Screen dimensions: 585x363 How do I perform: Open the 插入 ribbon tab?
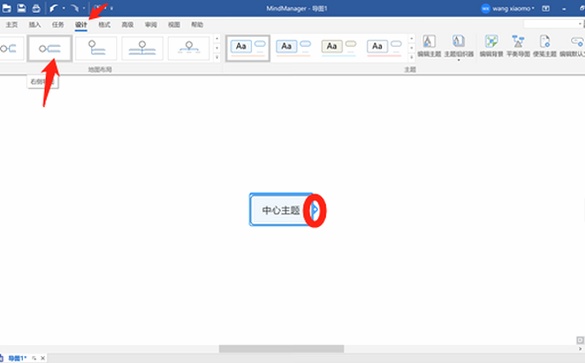tap(35, 25)
